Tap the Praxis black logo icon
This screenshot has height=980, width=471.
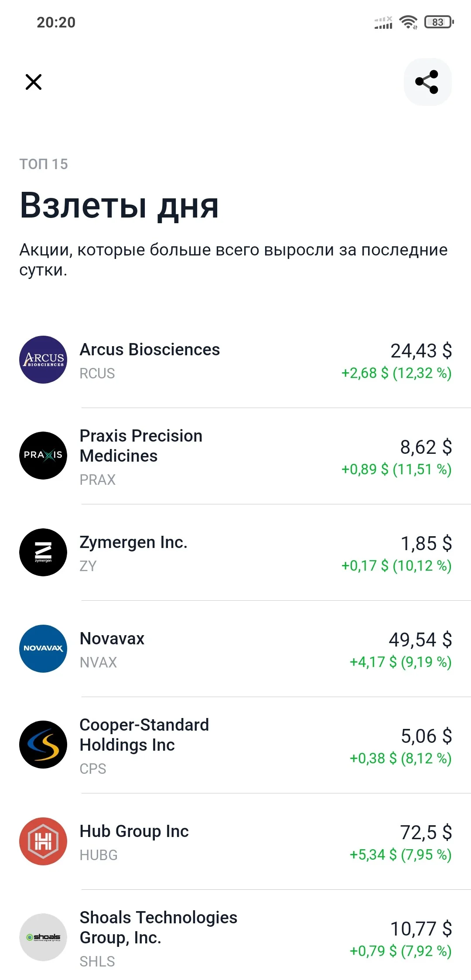coord(43,456)
